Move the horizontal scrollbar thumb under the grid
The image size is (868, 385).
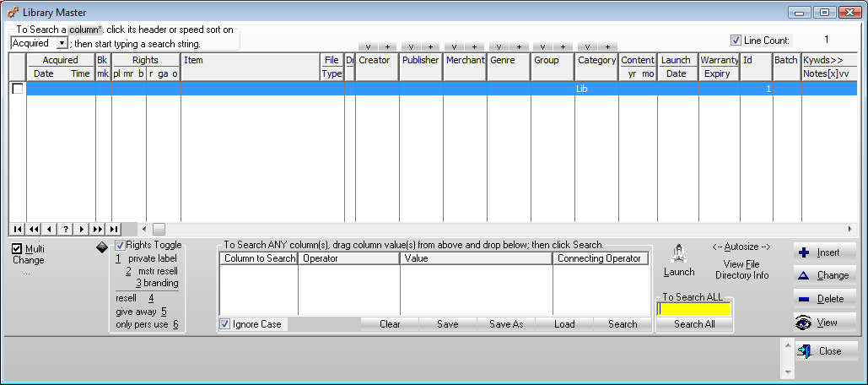[x=159, y=229]
